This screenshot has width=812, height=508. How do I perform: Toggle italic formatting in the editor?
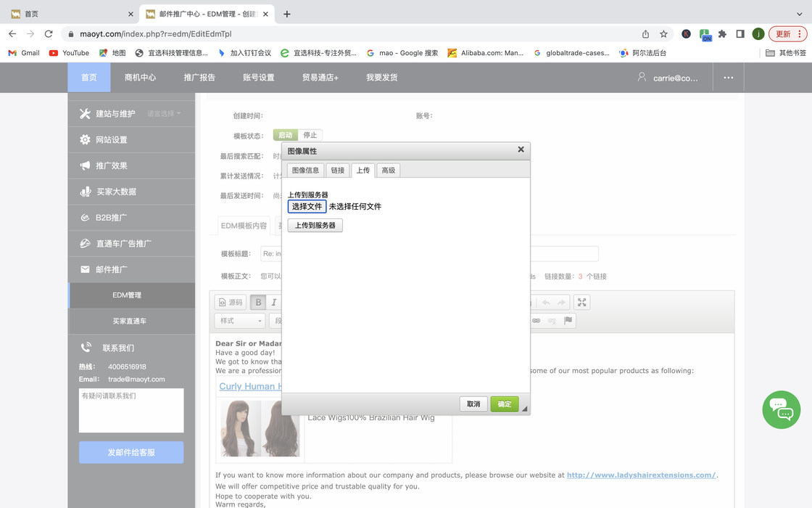tap(274, 303)
